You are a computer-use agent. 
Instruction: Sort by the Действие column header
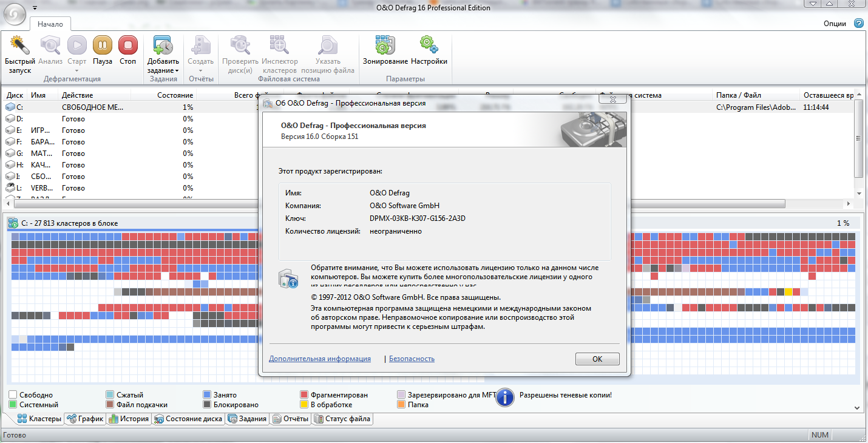click(x=95, y=95)
